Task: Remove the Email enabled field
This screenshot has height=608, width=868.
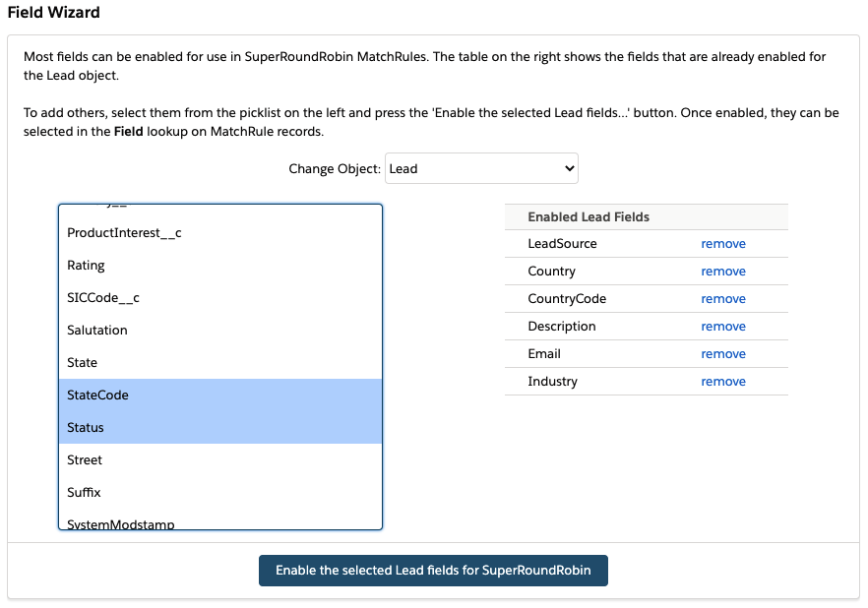Action: click(723, 354)
